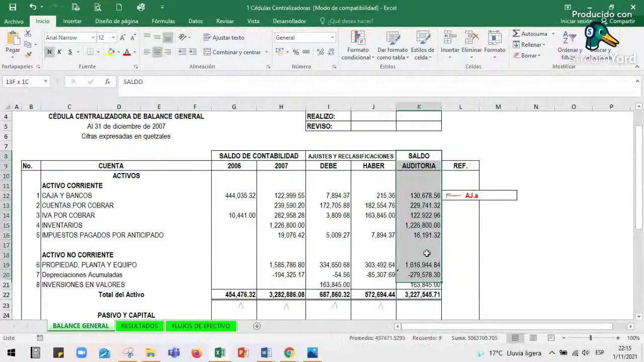This screenshot has width=644, height=362.
Task: Switch to page layout view in status bar
Action: (x=533, y=338)
